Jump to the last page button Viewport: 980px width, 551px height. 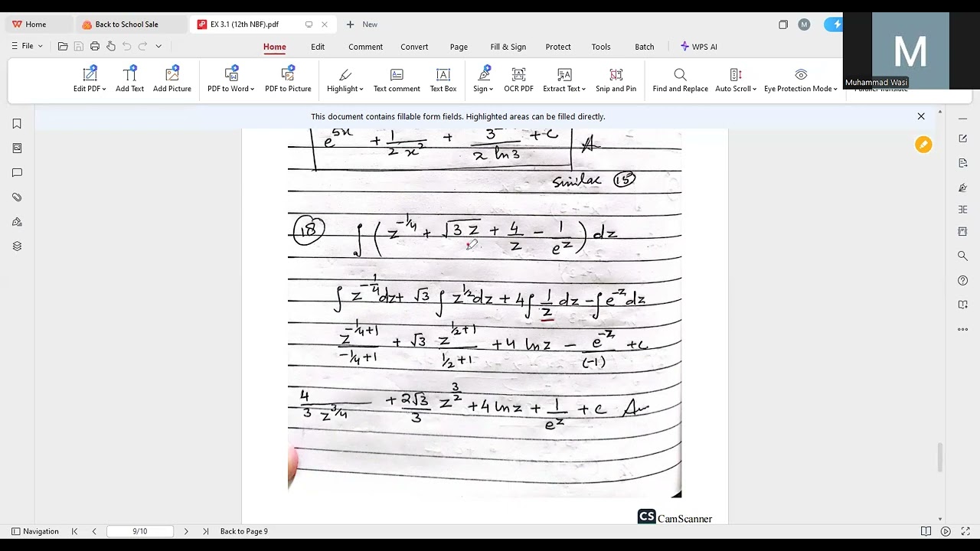(205, 531)
